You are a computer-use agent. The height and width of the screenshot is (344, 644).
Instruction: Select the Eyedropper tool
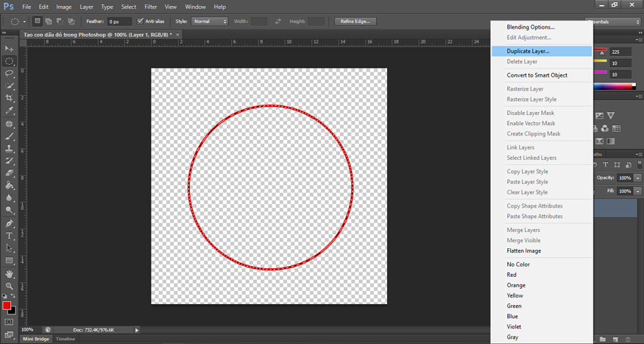(9, 110)
